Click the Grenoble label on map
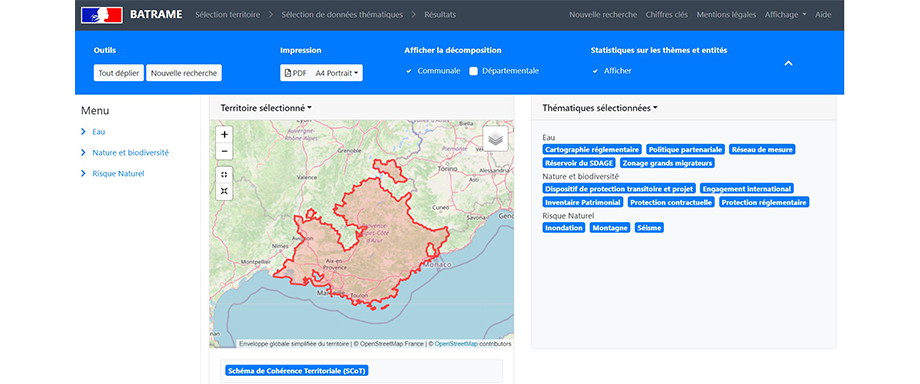Screen dimensions: 920x384 [x=349, y=150]
